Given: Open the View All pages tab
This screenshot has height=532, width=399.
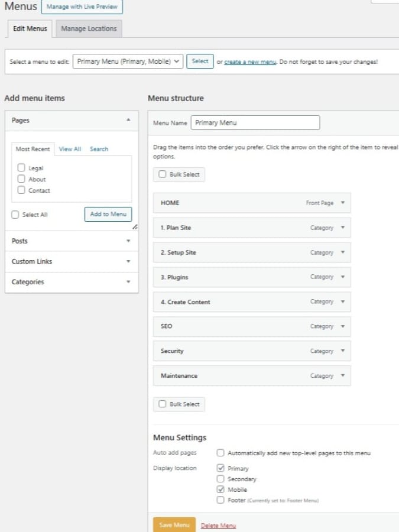Looking at the screenshot, I should click(x=70, y=149).
